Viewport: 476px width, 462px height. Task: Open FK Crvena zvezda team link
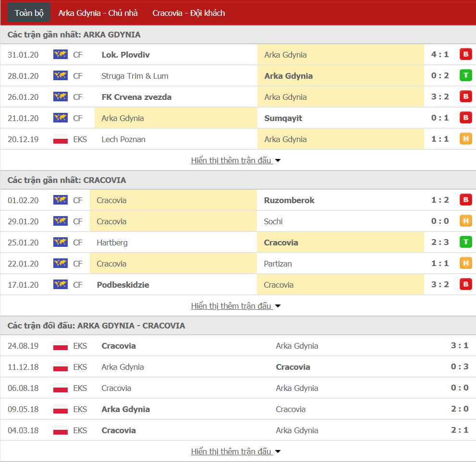click(x=136, y=97)
